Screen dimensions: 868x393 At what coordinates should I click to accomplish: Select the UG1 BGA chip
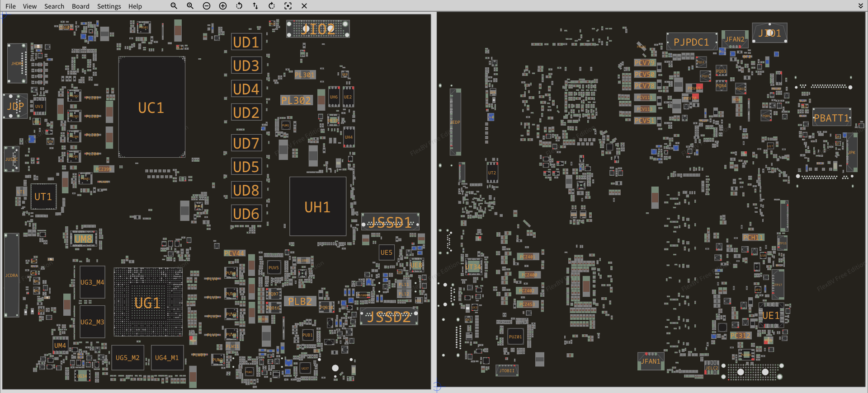[x=148, y=303]
